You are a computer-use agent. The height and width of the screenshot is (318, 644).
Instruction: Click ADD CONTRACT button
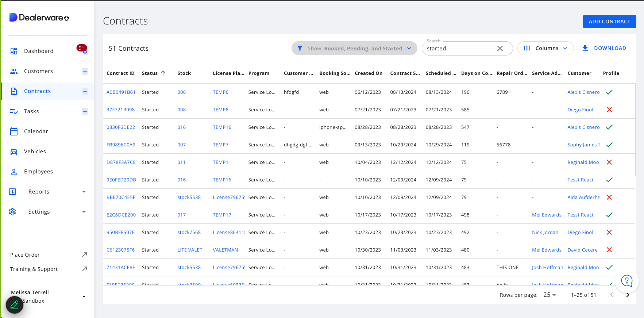click(x=609, y=22)
